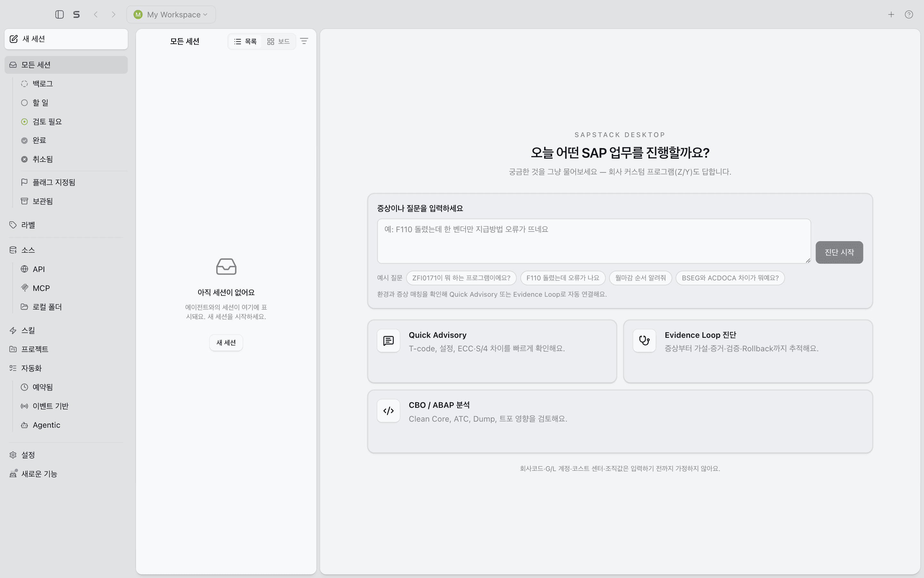
Task: Select MCP under sources
Action: click(x=73, y=288)
